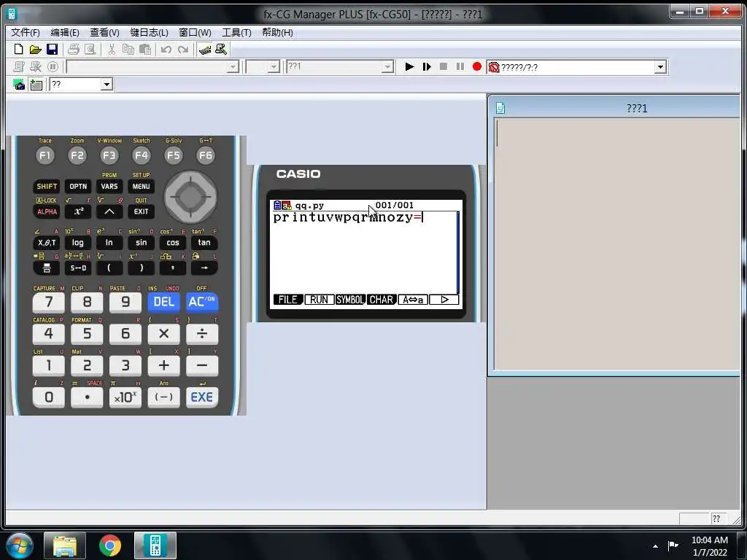This screenshot has width=747, height=560.
Task: Click the Paste clipboard icon
Action: (145, 49)
